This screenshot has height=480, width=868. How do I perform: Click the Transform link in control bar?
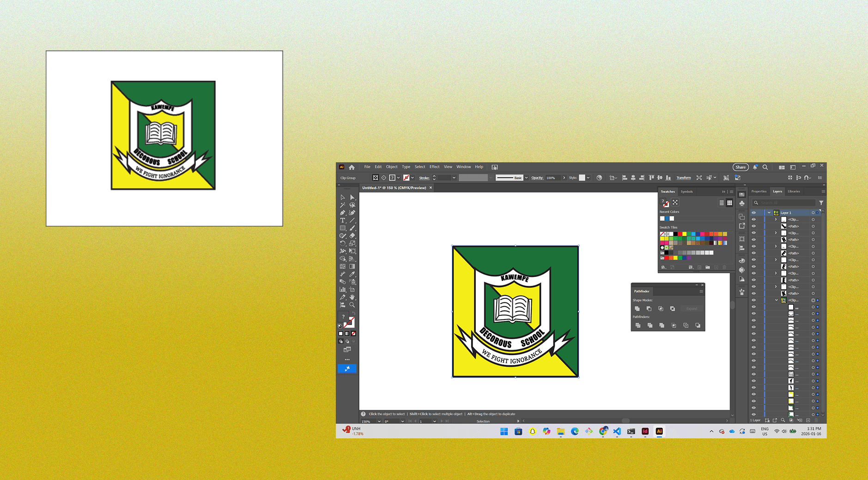(x=683, y=178)
